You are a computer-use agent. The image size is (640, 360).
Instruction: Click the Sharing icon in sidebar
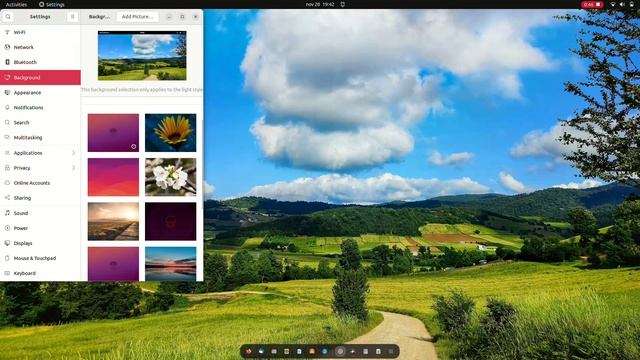click(7, 198)
